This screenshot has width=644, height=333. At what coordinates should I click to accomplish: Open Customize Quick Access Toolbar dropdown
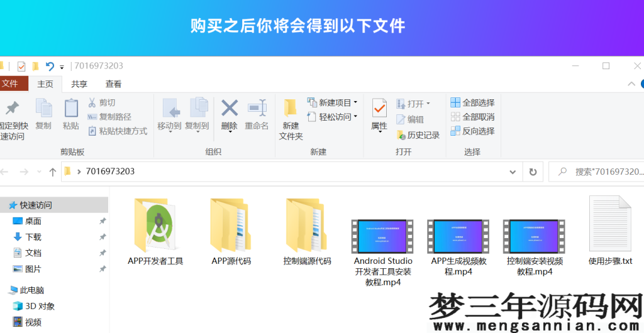click(62, 67)
